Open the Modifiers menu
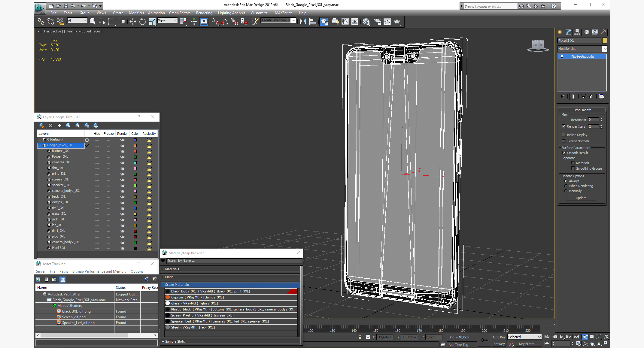Image resolution: width=644 pixels, height=348 pixels. (x=136, y=13)
